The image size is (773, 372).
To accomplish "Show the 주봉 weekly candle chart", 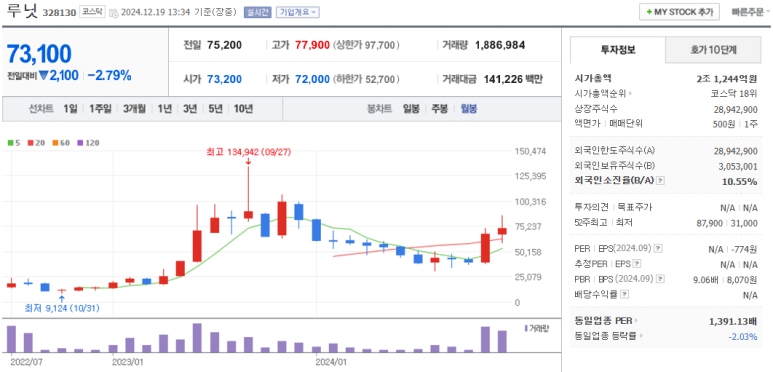I will coord(440,109).
